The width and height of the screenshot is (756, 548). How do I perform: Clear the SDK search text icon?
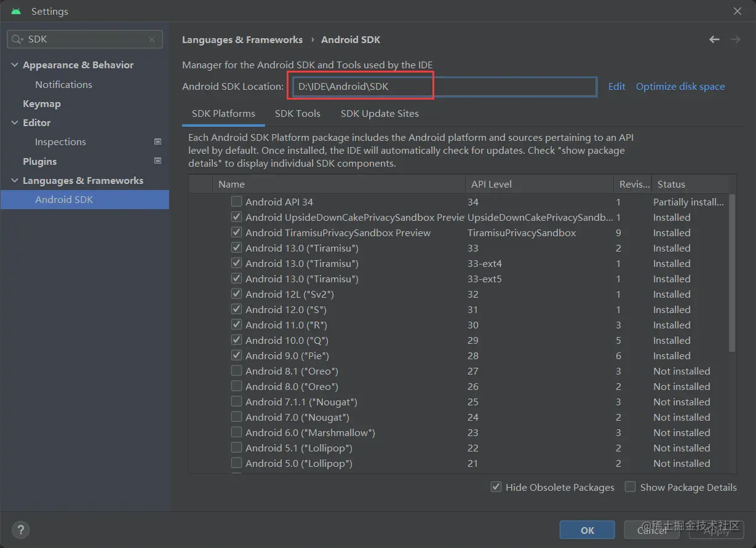click(x=152, y=39)
